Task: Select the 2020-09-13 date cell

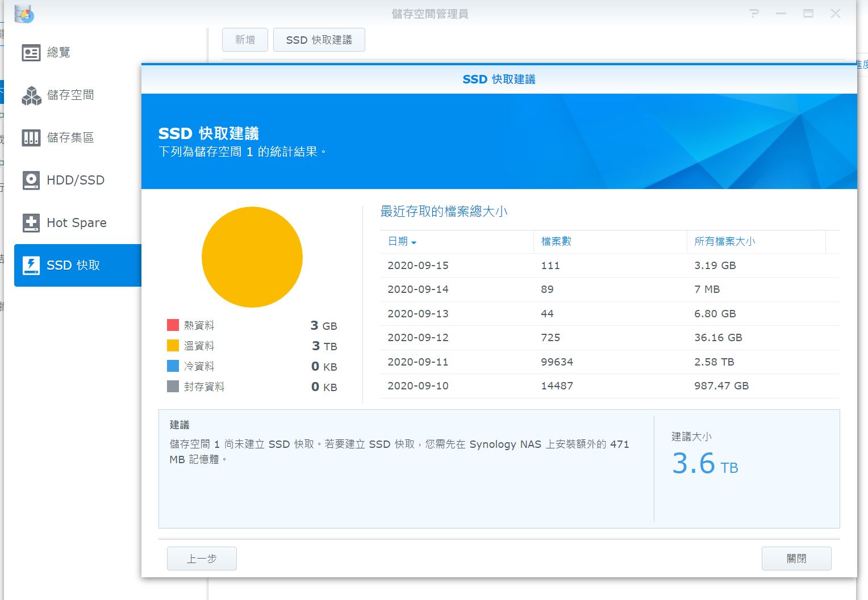Action: tap(418, 314)
